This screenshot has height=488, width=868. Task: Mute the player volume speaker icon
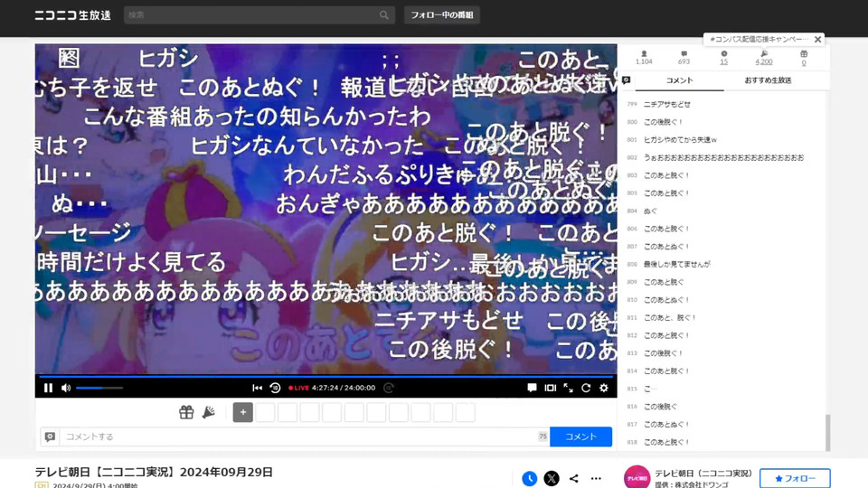(66, 388)
